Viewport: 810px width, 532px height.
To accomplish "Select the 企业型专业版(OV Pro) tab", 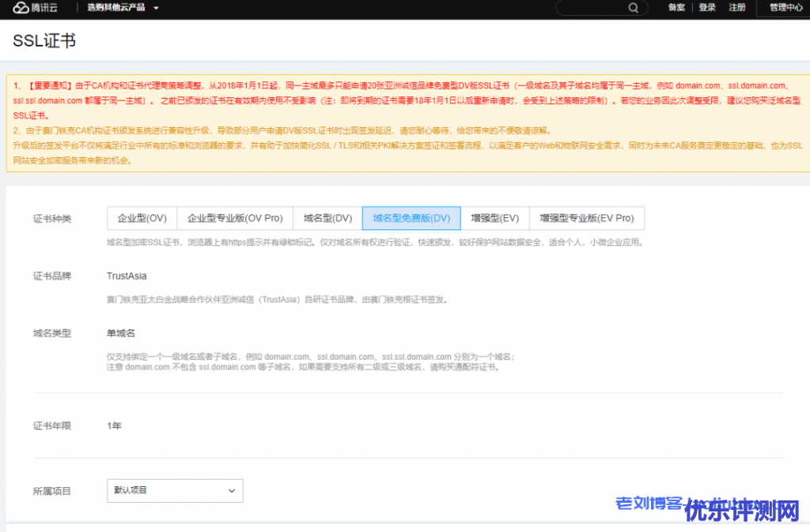I will point(235,218).
